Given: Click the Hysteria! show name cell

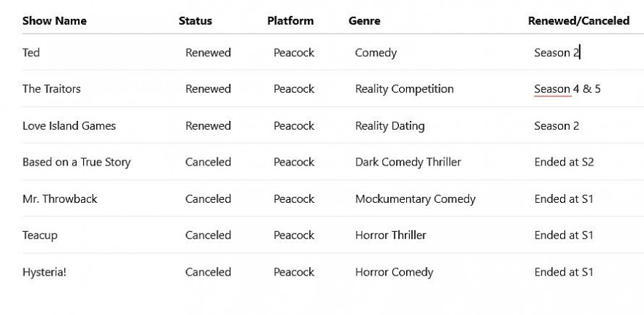Looking at the screenshot, I should (x=44, y=272).
